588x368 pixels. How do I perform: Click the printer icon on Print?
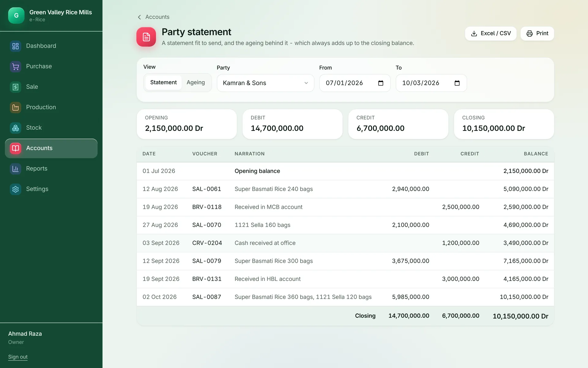530,33
